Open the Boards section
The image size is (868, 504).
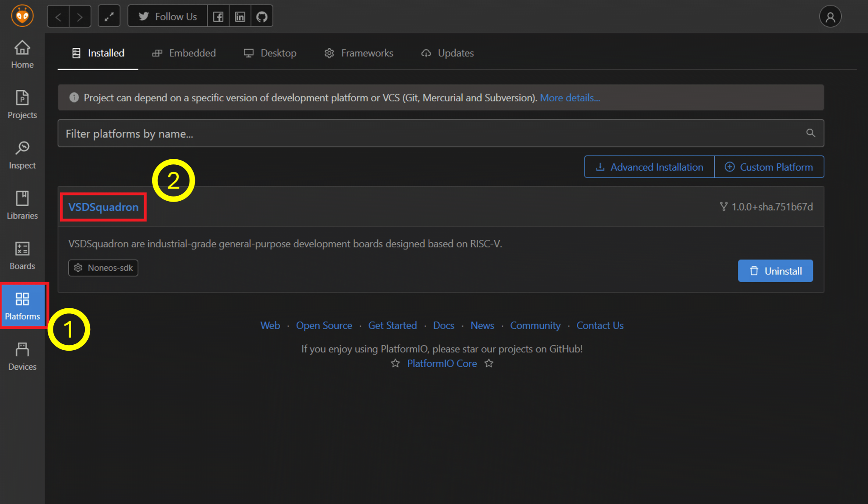coord(22,256)
